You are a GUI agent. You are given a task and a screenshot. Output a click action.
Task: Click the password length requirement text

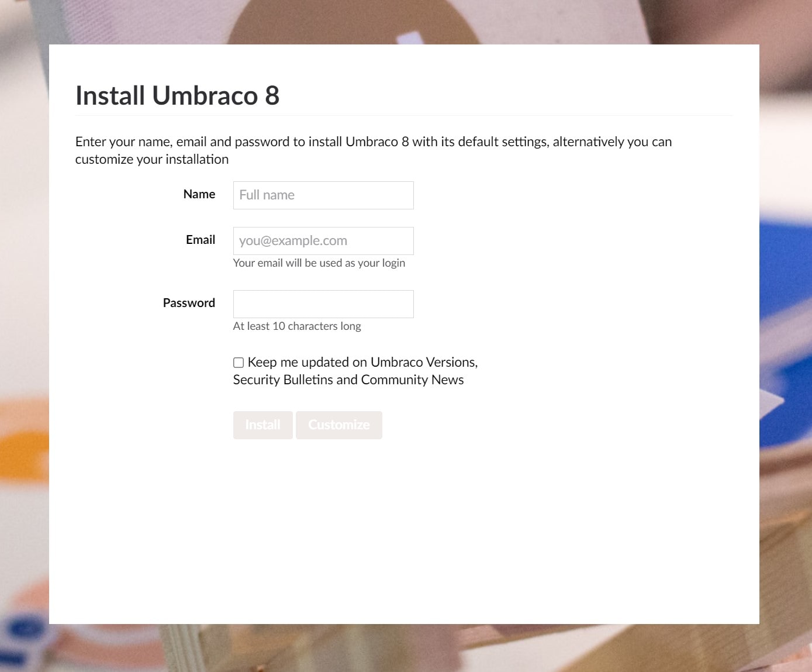297,326
